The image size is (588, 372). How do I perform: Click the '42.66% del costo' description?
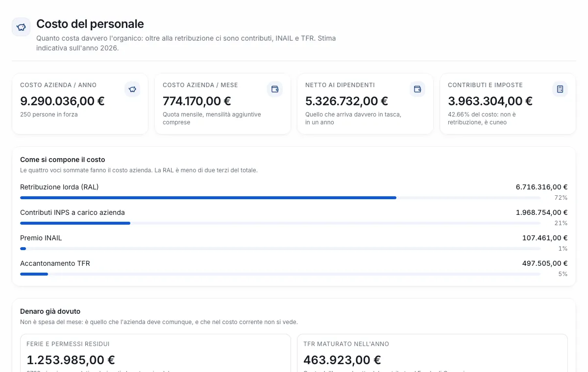coord(482,118)
